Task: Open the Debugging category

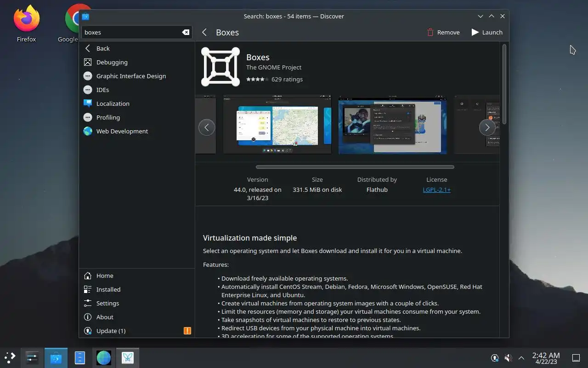Action: pyautogui.click(x=137, y=62)
